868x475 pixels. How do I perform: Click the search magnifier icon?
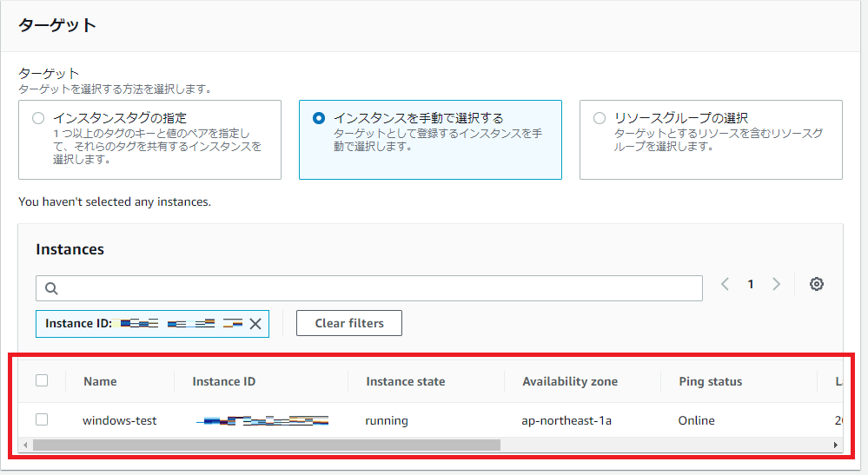pyautogui.click(x=51, y=288)
